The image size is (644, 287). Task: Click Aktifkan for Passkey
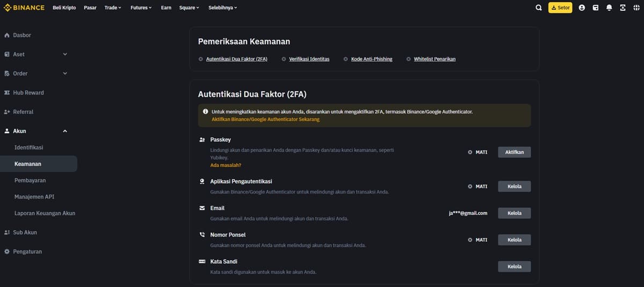514,152
